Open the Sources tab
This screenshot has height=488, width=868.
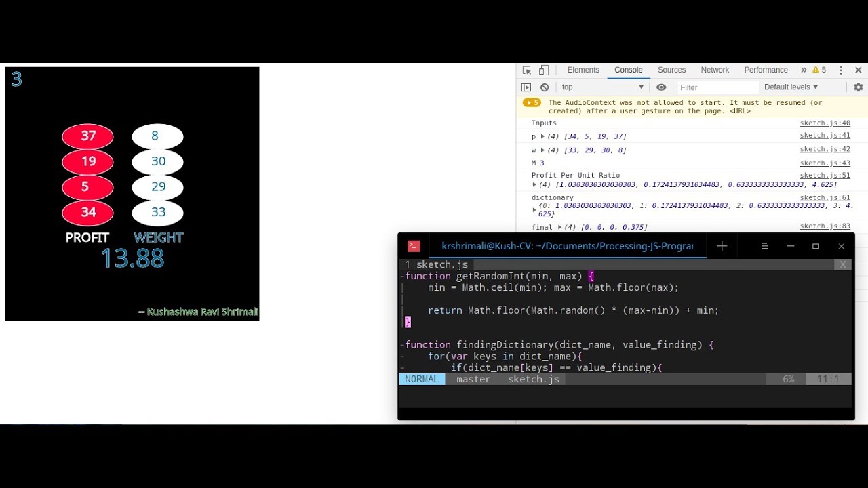click(672, 70)
